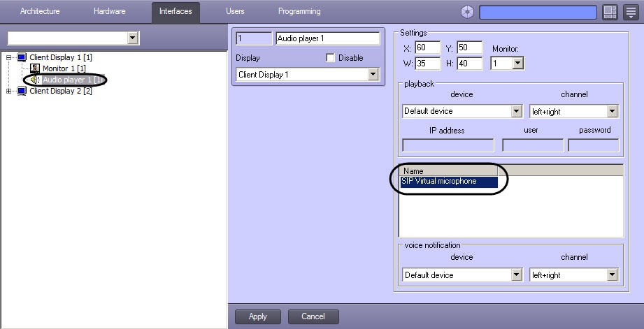The height and width of the screenshot is (329, 644).
Task: Click the Apply button
Action: 258,316
